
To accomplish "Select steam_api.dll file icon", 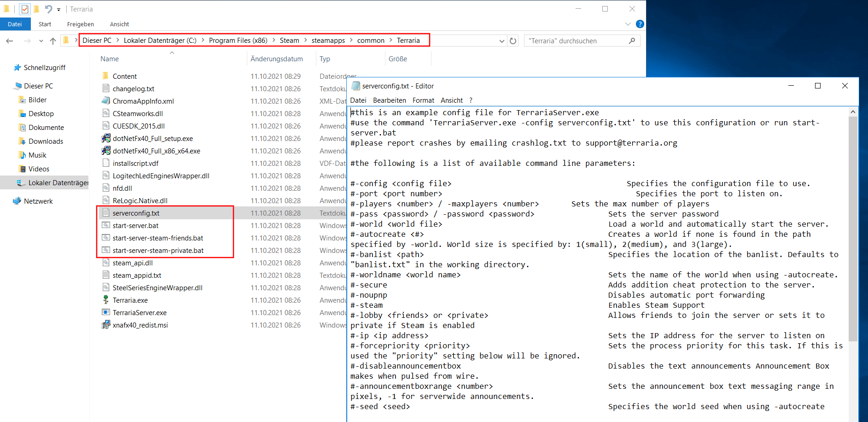I will click(106, 263).
